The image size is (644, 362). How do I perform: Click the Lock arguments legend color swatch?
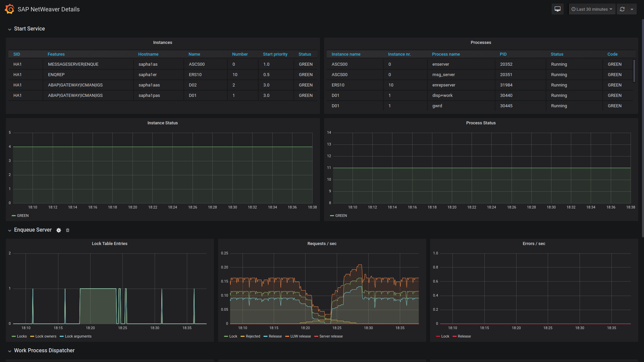(61, 337)
